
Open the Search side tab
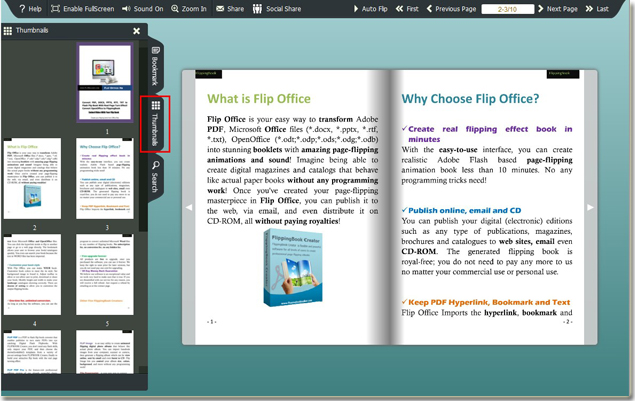pos(156,177)
